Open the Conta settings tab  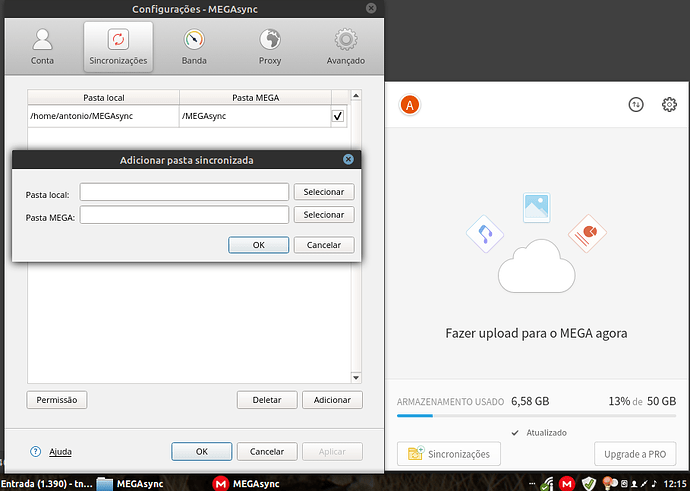point(42,47)
